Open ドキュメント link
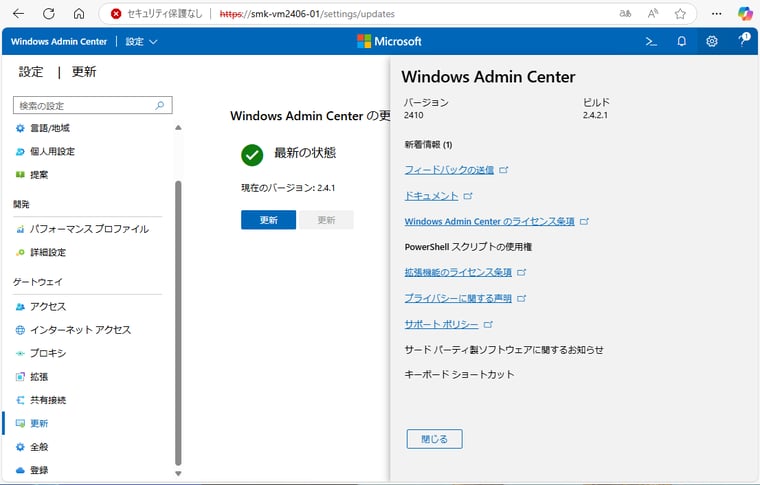Screen dimensions: 760x485 click(x=431, y=196)
